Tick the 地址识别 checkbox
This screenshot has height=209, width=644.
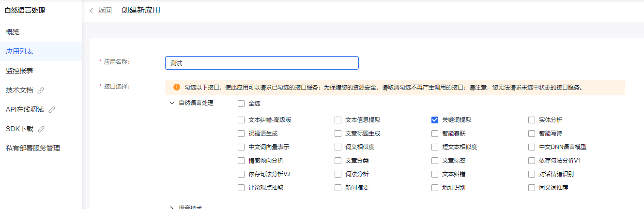[x=435, y=188]
